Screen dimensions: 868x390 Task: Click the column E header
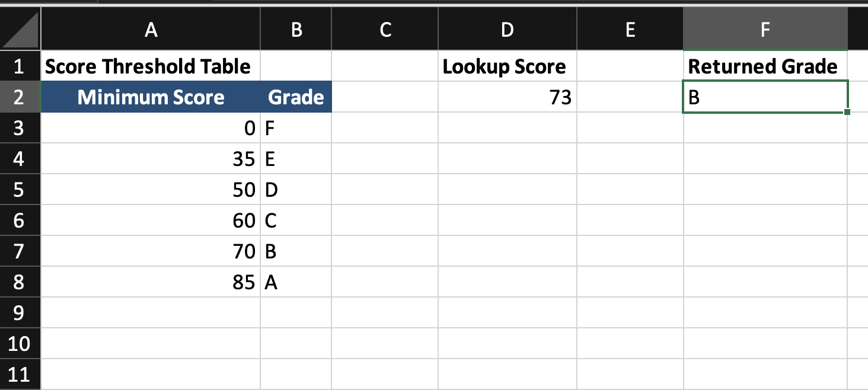630,30
